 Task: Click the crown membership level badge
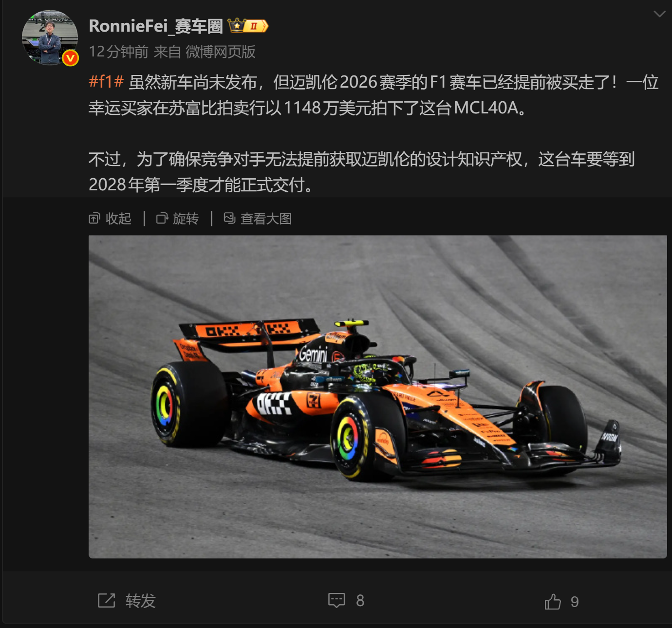[248, 26]
